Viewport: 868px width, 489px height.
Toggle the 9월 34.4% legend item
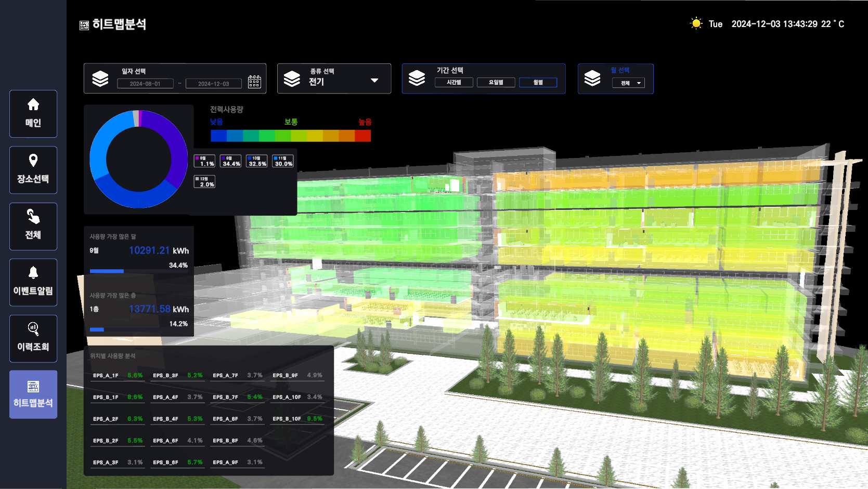click(230, 161)
